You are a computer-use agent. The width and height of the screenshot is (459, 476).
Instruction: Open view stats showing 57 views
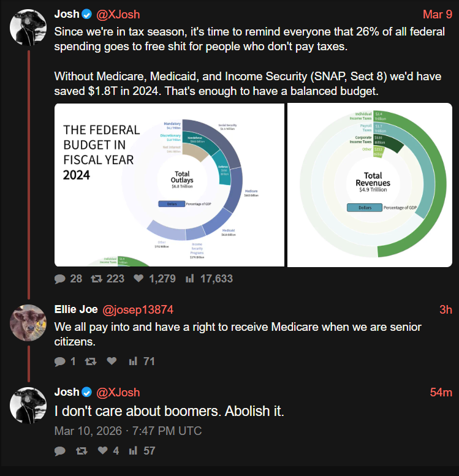133,451
